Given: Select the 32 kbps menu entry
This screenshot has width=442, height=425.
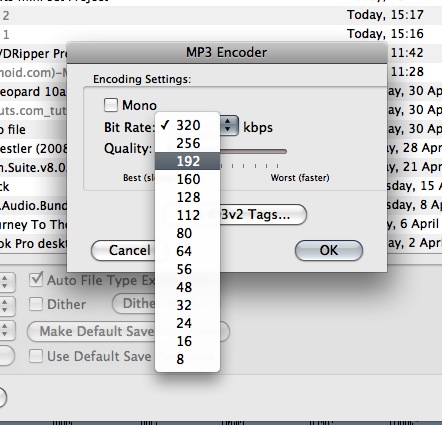Looking at the screenshot, I should [188, 305].
